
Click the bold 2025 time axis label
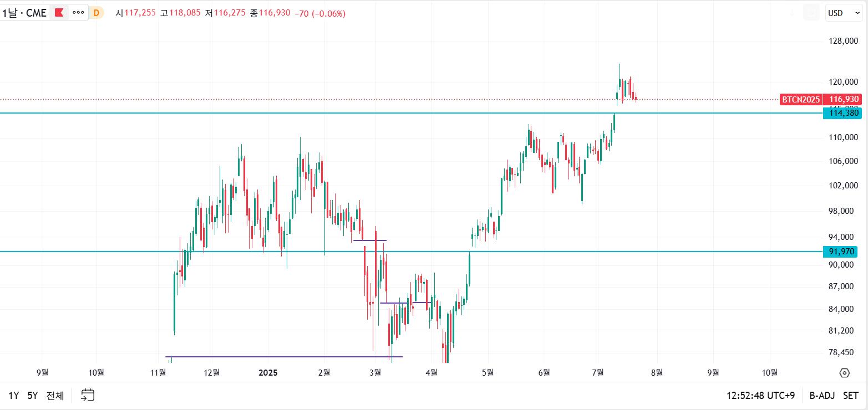click(268, 372)
